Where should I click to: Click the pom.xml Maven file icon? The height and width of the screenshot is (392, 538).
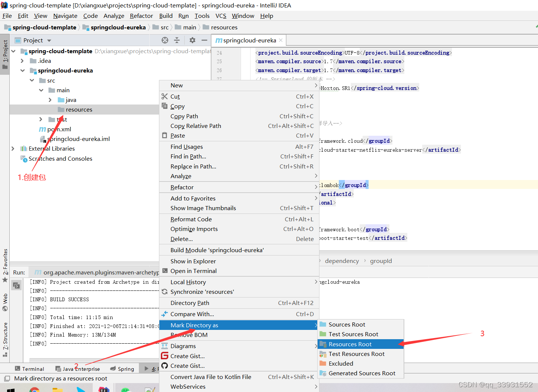click(42, 129)
